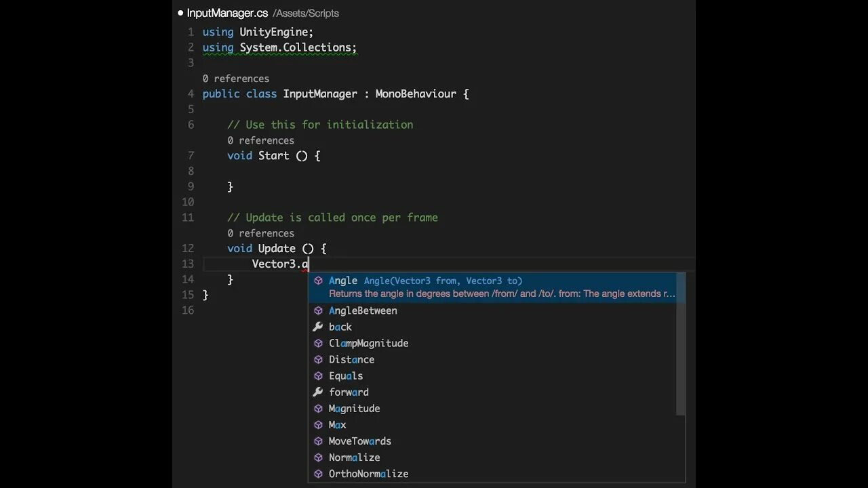Click the icon beside ClampMagnitude suggestion
This screenshot has width=868, height=488.
(319, 343)
